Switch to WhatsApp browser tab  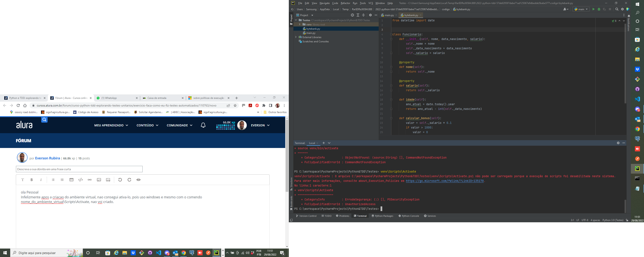coord(117,98)
